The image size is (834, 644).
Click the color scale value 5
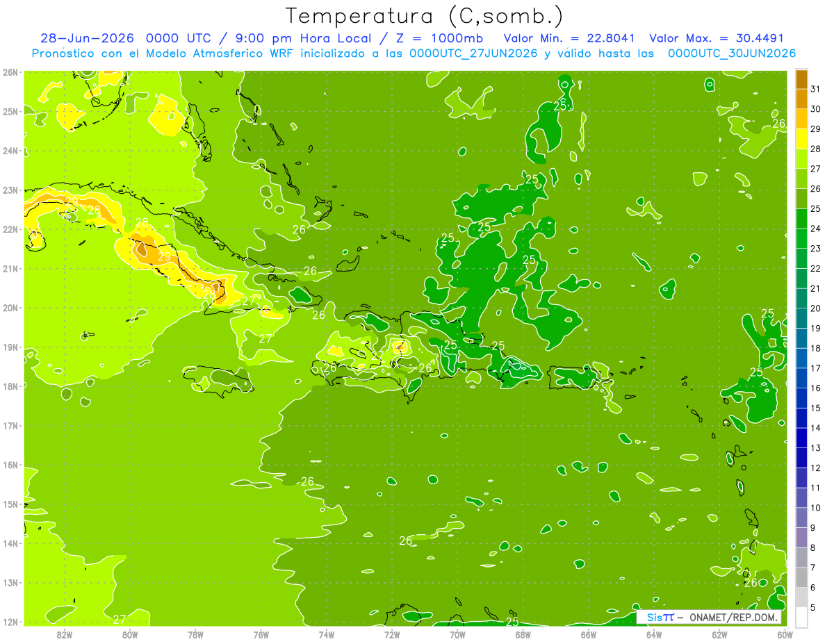point(813,608)
